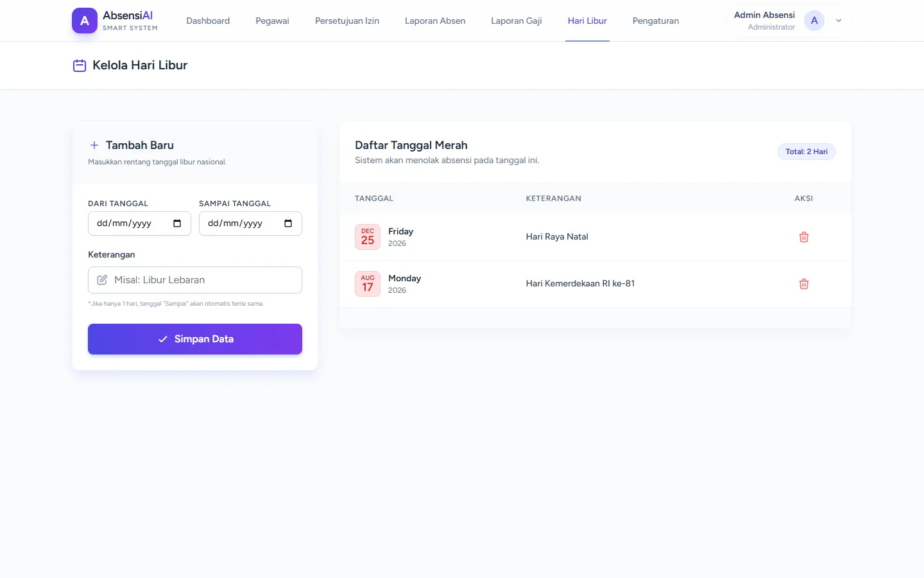
Task: Click the DEC 25 date badge
Action: (368, 237)
